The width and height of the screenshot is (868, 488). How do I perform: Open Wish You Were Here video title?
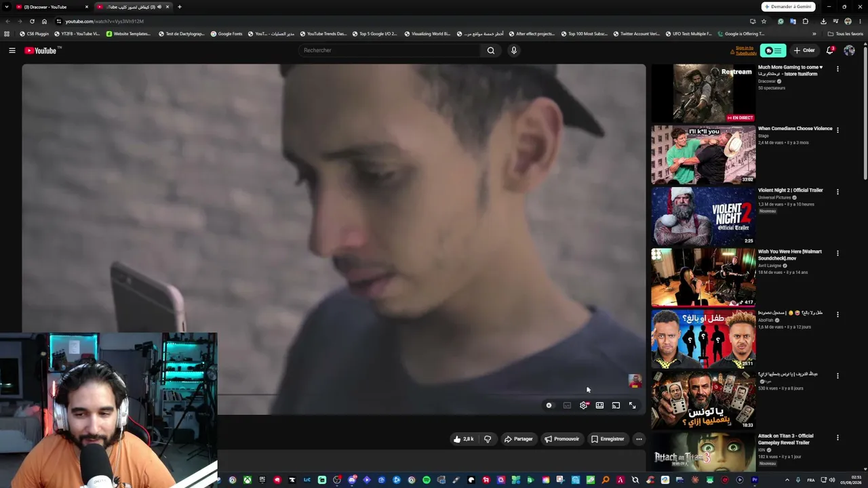click(789, 255)
